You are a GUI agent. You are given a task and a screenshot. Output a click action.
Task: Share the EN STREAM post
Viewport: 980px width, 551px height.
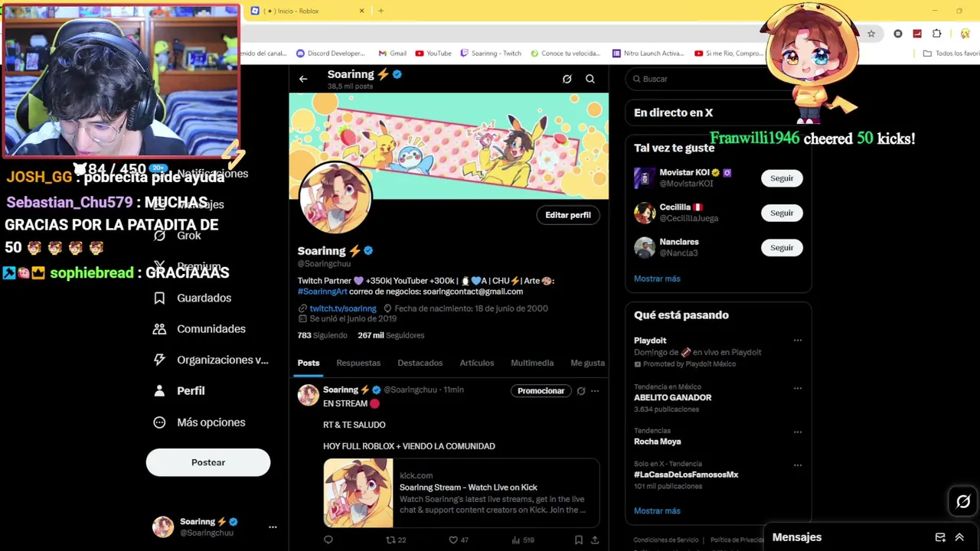point(595,540)
